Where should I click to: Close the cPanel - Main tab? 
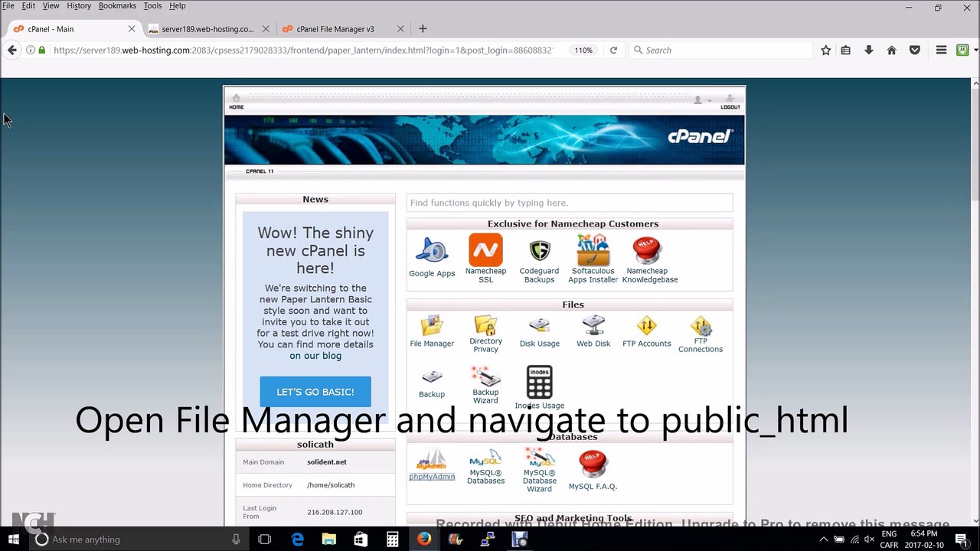pyautogui.click(x=132, y=29)
